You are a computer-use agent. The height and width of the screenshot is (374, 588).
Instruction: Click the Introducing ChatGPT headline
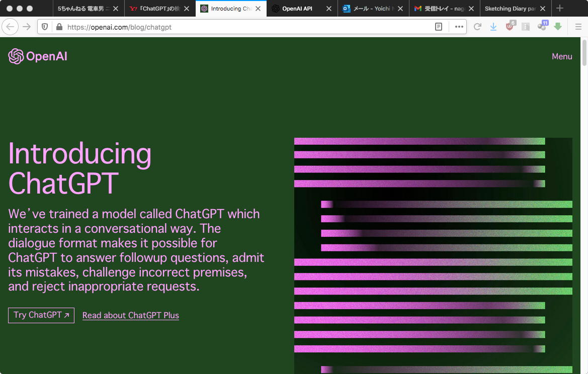tap(79, 168)
